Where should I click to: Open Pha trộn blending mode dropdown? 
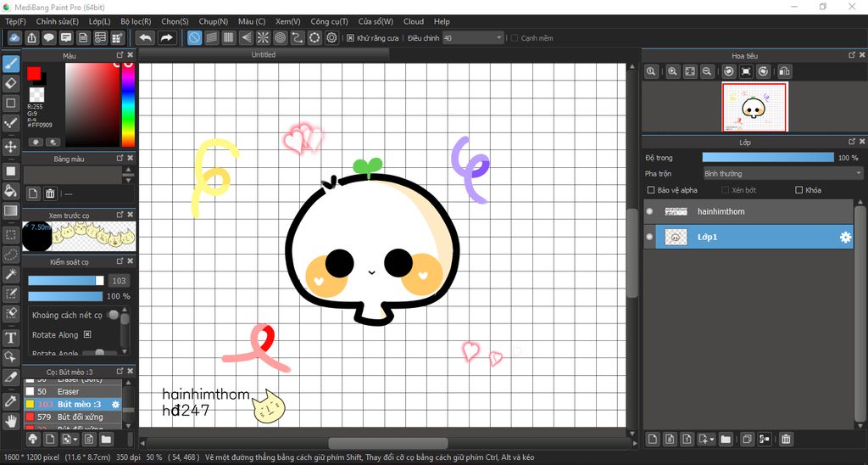[x=782, y=173]
